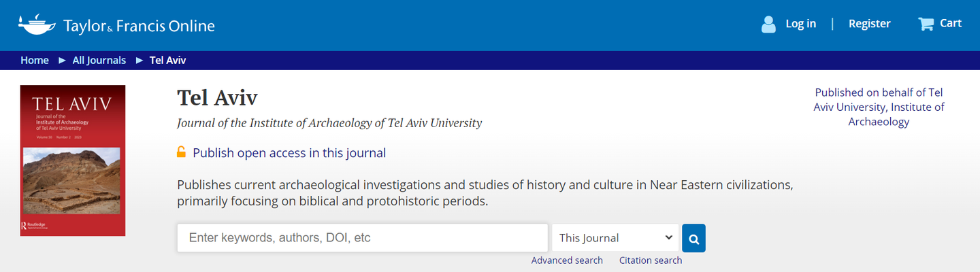Open the Cart text link

tap(950, 23)
